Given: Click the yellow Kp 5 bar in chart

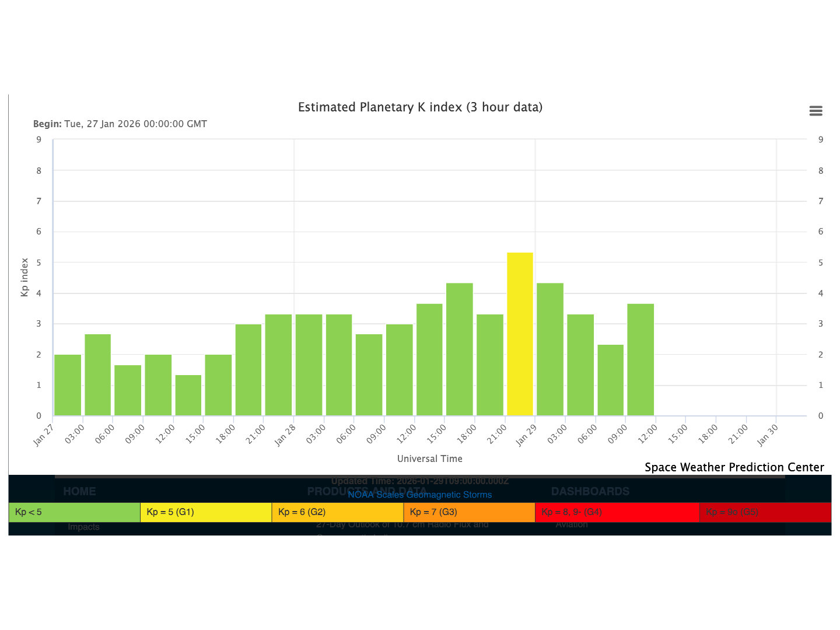Looking at the screenshot, I should click(520, 334).
